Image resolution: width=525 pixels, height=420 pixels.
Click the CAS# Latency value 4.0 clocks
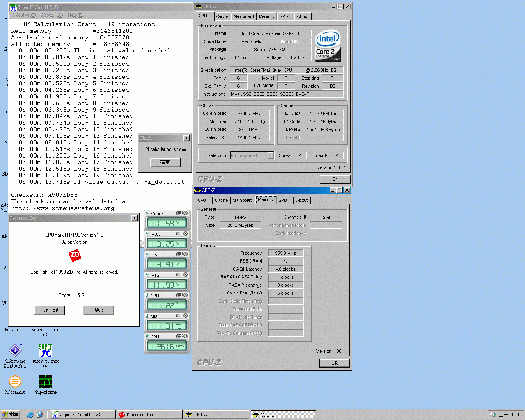click(285, 269)
